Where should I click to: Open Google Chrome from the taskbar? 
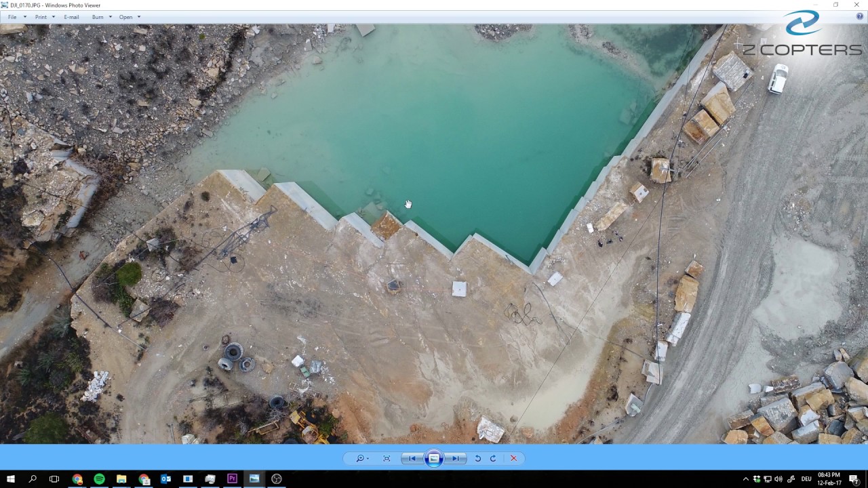[x=77, y=479]
